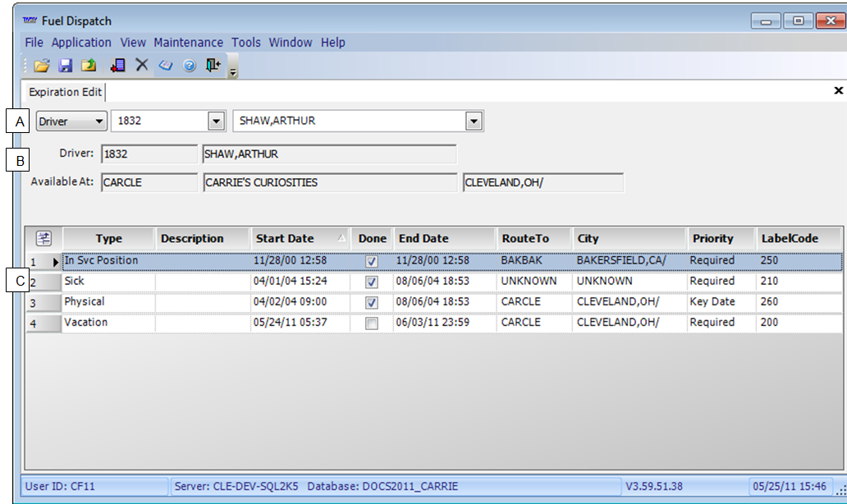This screenshot has height=504, width=847.
Task: Click the blue question mark help icon
Action: (x=190, y=66)
